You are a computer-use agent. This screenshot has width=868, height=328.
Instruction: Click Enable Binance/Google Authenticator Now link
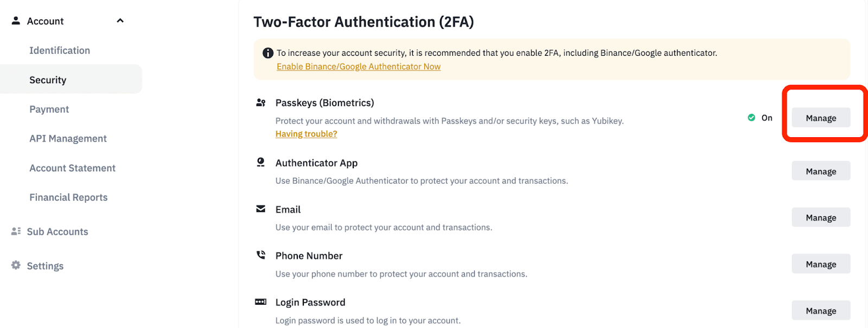(x=359, y=67)
